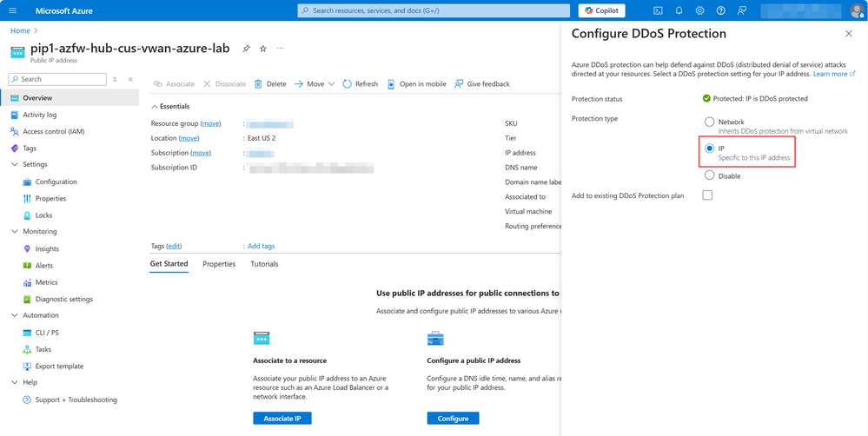Collapse the Essentials section

[x=170, y=106]
